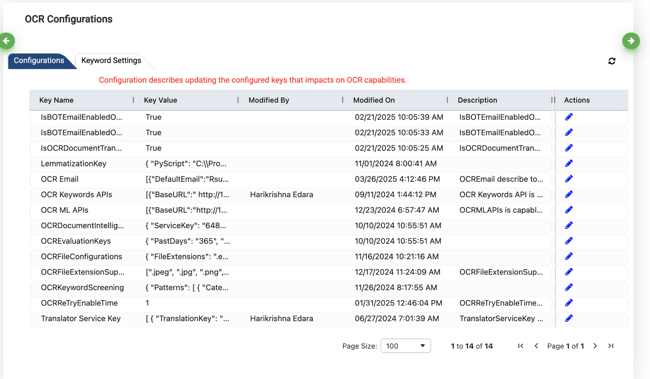Edit the OCRFileConfigurations row
Viewport: 650px width, 379px height.
click(x=569, y=256)
